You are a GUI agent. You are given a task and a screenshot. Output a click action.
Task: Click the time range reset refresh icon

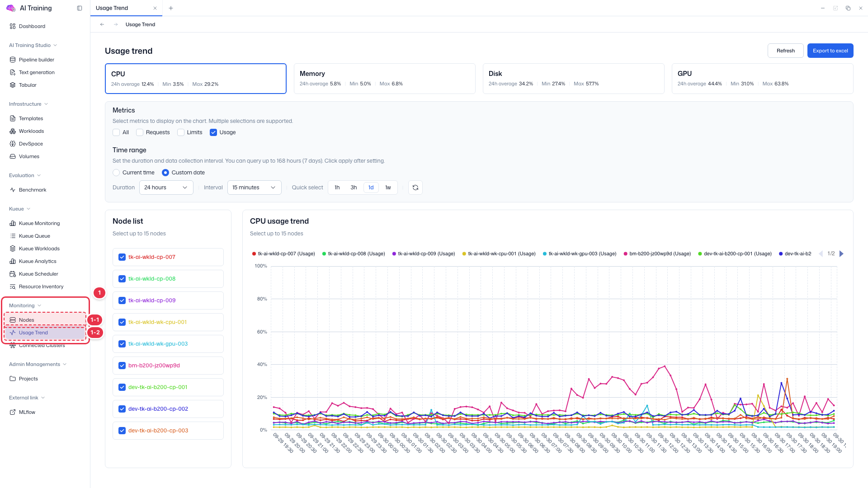(415, 188)
